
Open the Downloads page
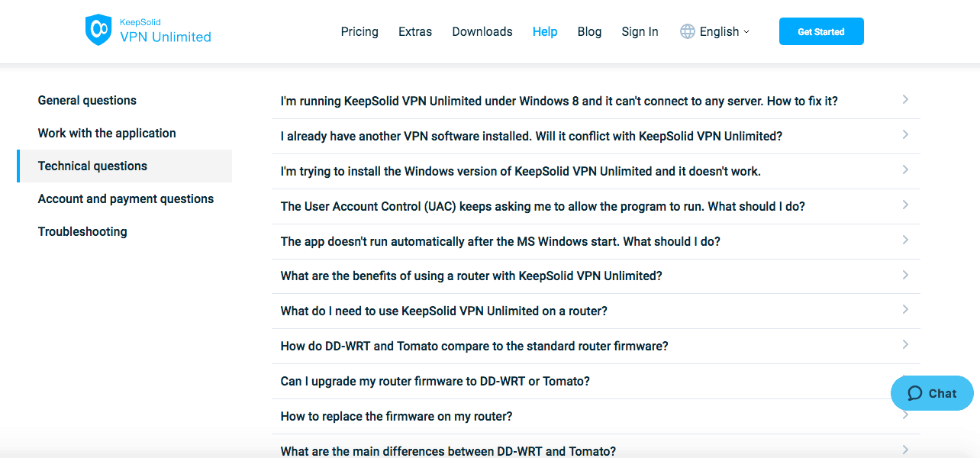482,31
